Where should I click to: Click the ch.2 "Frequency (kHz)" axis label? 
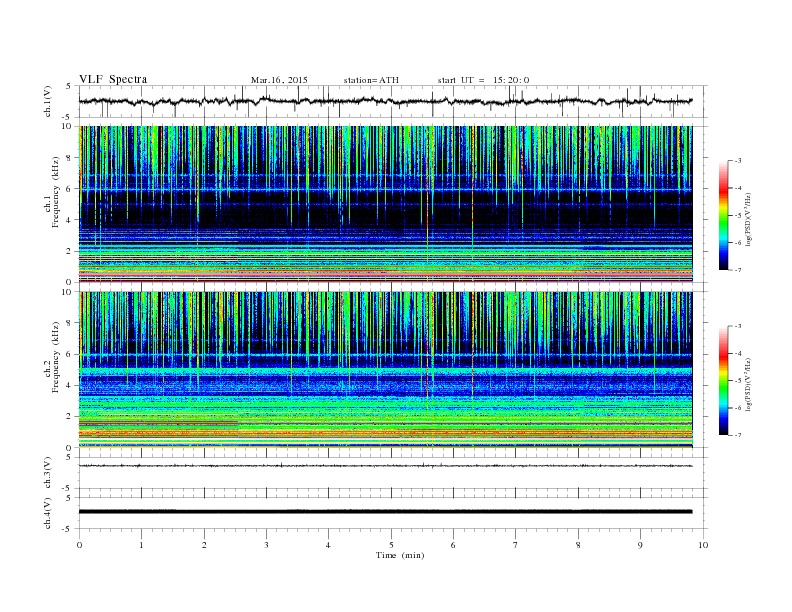[56, 357]
